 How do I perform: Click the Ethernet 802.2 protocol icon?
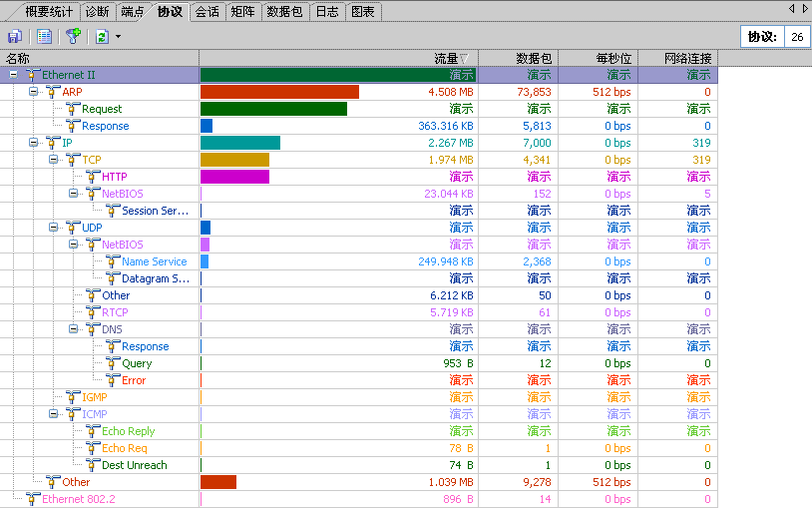point(33,499)
